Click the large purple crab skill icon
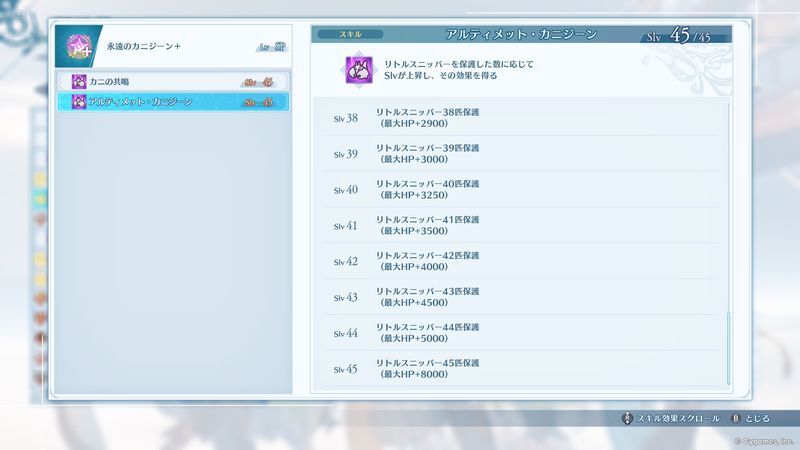 [x=359, y=69]
